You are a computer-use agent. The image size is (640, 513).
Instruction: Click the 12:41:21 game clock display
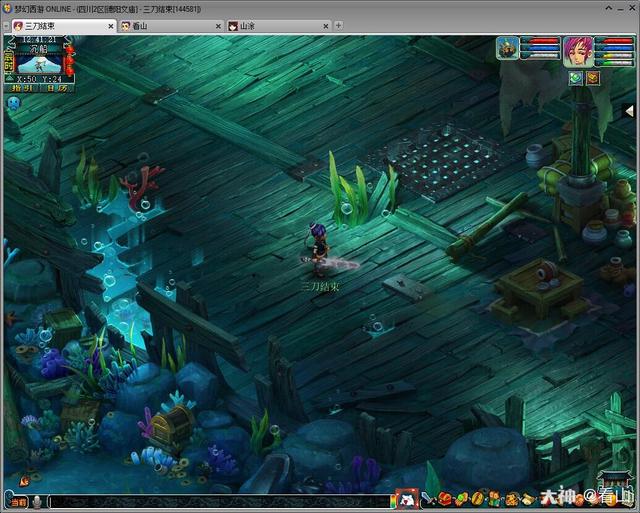(x=39, y=40)
